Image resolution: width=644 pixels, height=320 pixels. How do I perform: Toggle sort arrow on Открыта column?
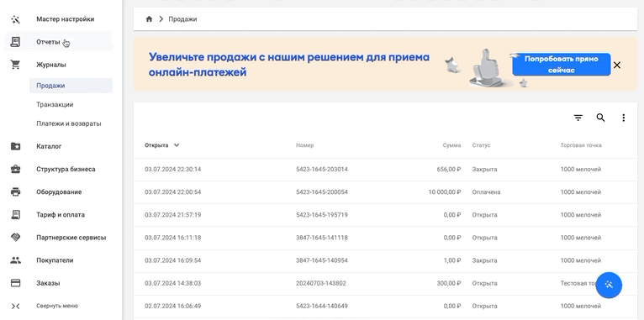(x=177, y=145)
